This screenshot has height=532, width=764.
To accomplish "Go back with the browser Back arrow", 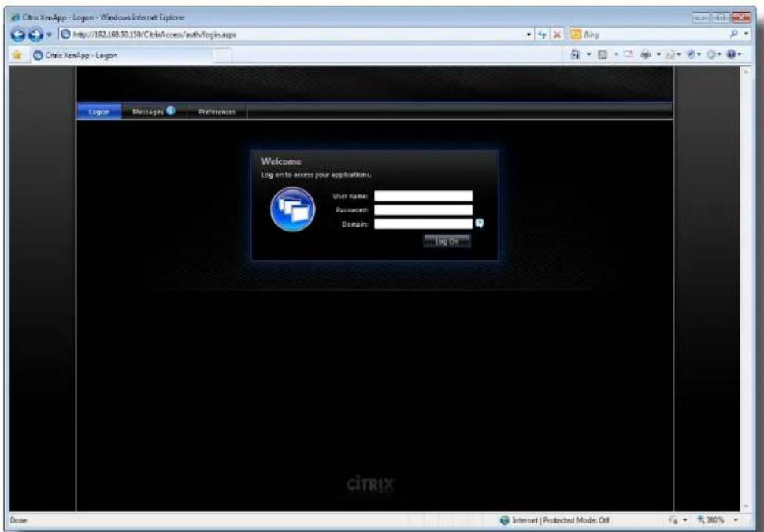I will point(19,35).
